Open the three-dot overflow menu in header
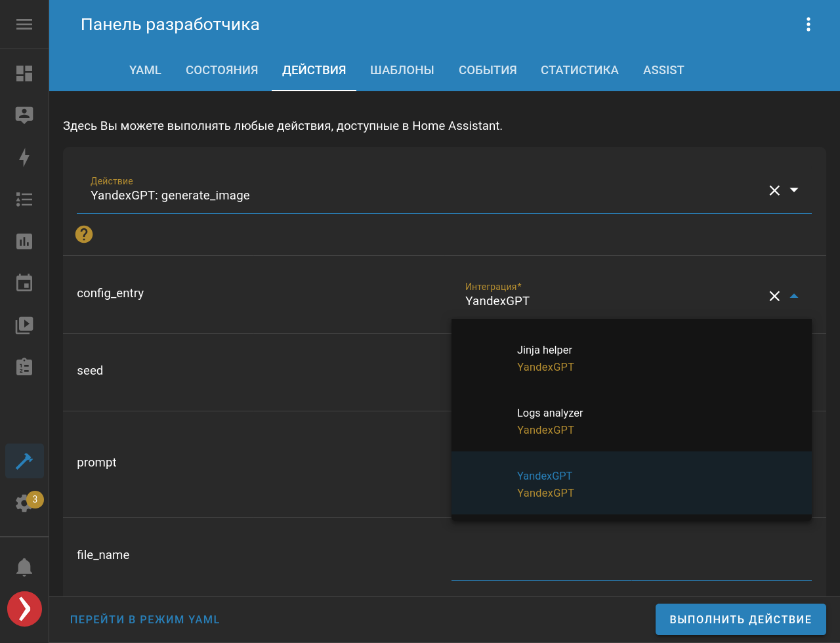The height and width of the screenshot is (643, 840). [x=808, y=25]
